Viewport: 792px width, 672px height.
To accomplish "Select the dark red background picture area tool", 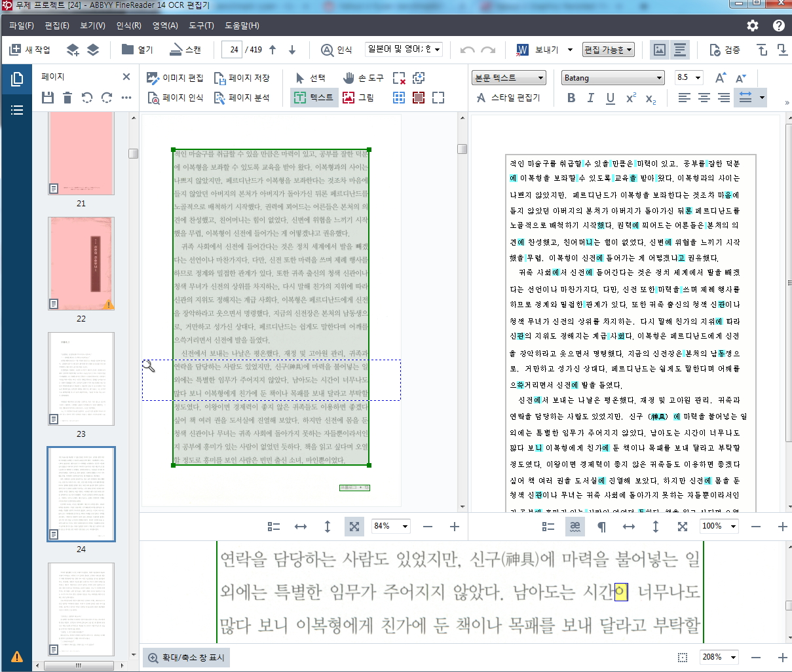I will pyautogui.click(x=419, y=98).
